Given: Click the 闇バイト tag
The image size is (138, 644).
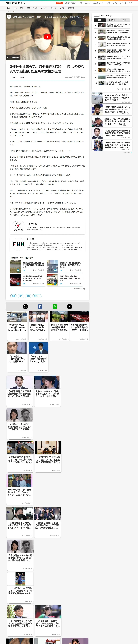Looking at the screenshot, I should pos(37,296).
